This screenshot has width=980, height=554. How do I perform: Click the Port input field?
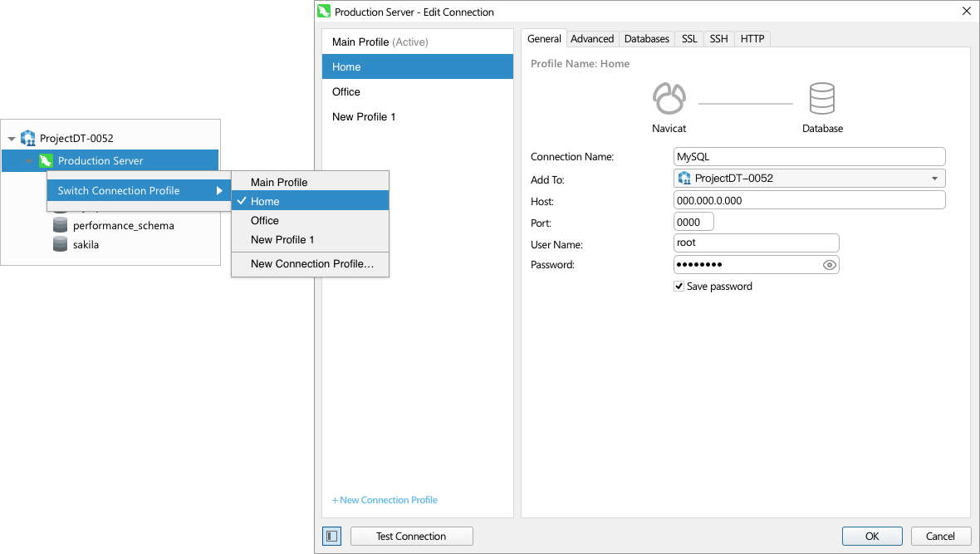click(693, 222)
